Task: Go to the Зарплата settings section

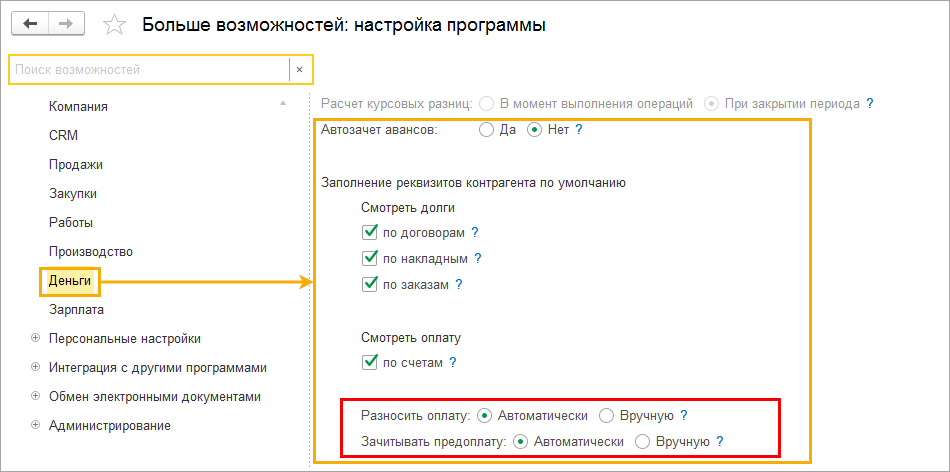Action: coord(77,310)
